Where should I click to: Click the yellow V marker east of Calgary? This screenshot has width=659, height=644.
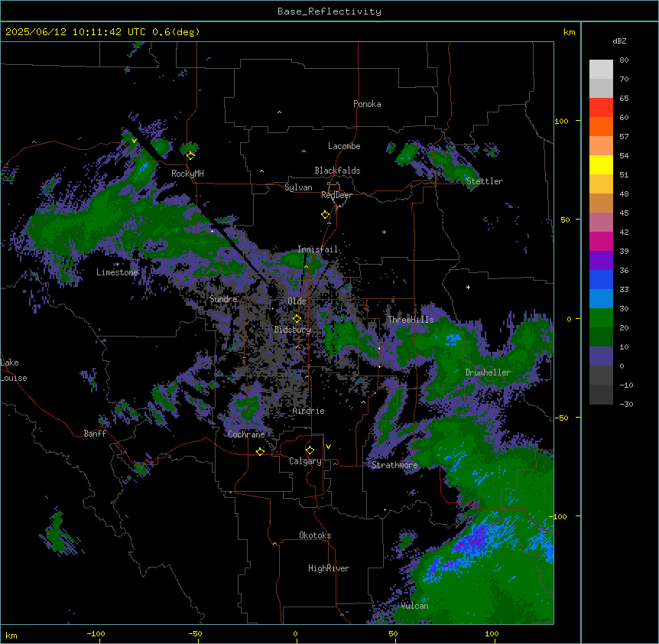point(328,447)
